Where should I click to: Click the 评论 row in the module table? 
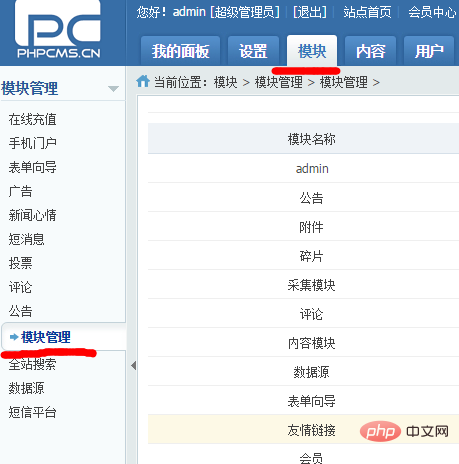303,313
